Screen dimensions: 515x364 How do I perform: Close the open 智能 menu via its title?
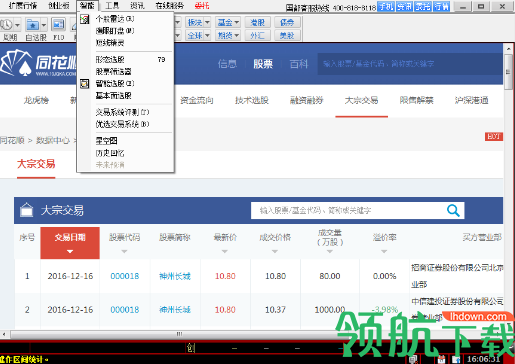(87, 6)
